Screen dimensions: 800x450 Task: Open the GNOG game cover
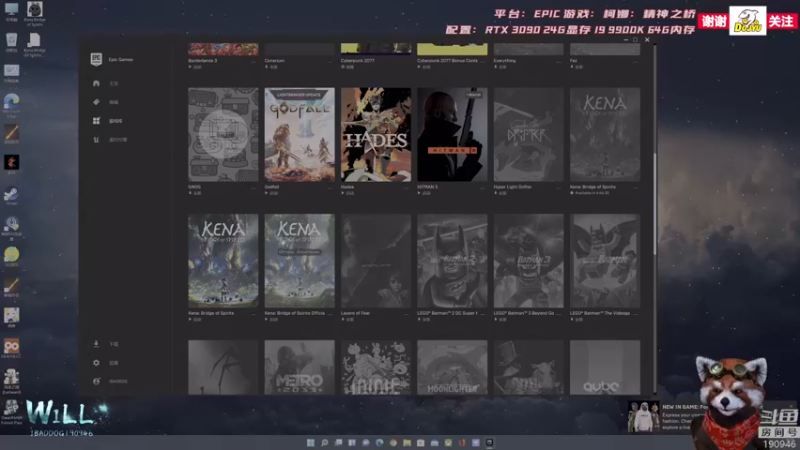click(x=223, y=135)
